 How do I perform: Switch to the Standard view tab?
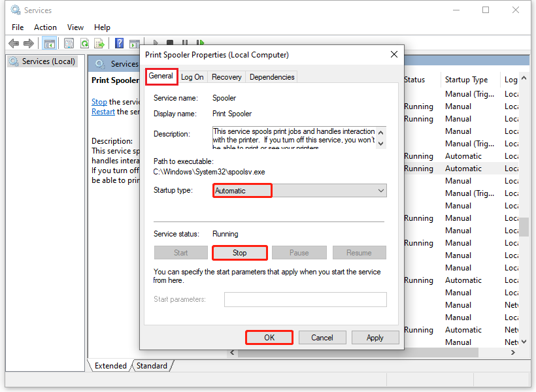152,366
